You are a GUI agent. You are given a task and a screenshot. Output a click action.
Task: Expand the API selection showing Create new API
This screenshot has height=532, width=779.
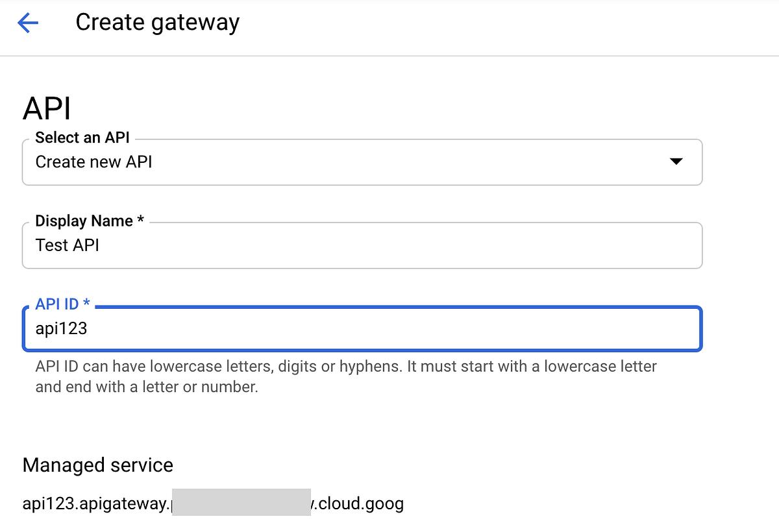(x=362, y=162)
